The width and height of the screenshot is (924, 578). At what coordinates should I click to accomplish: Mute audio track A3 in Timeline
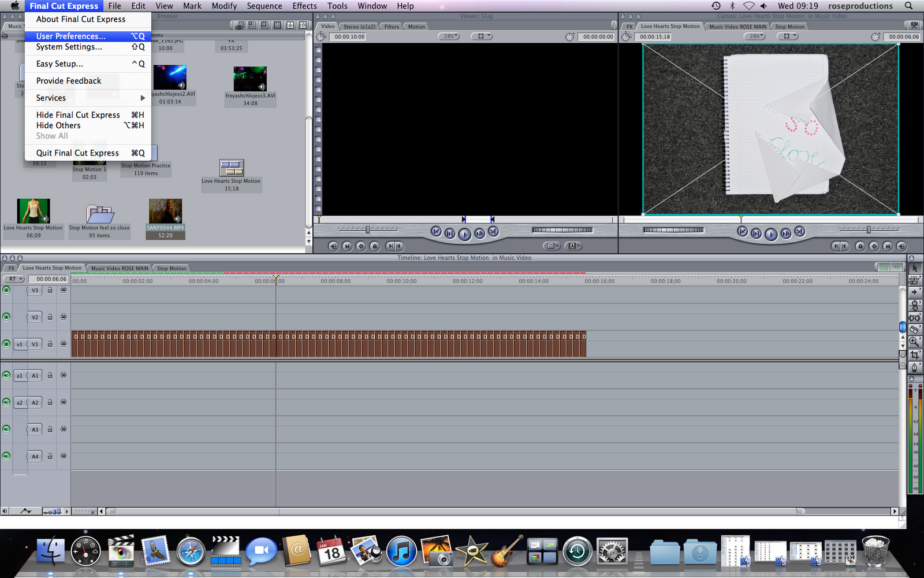[6, 429]
